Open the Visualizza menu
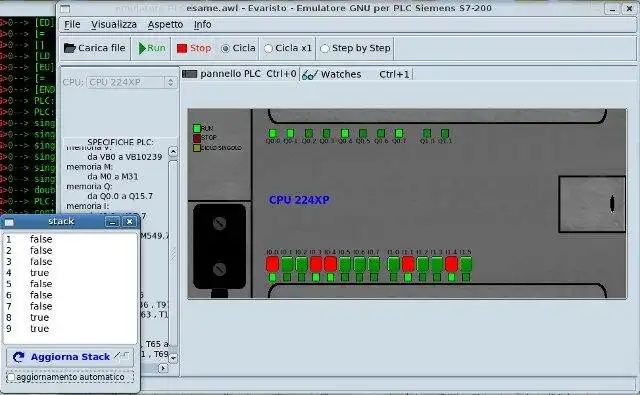 coord(114,24)
